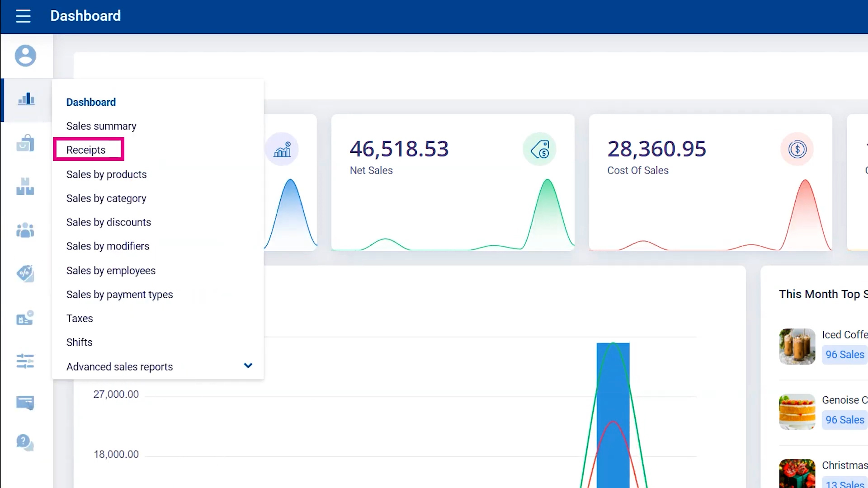Image resolution: width=868 pixels, height=488 pixels.
Task: Expand Advanced sales reports chevron
Action: [248, 366]
